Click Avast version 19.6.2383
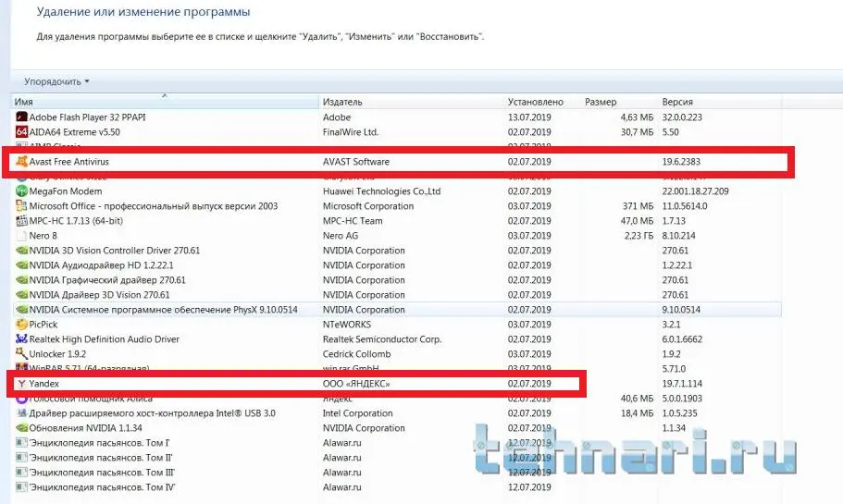Image resolution: width=843 pixels, height=504 pixels. coord(681,161)
